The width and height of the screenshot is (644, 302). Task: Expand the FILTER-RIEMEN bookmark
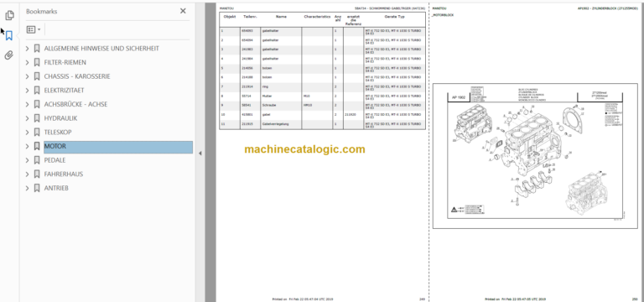(27, 62)
